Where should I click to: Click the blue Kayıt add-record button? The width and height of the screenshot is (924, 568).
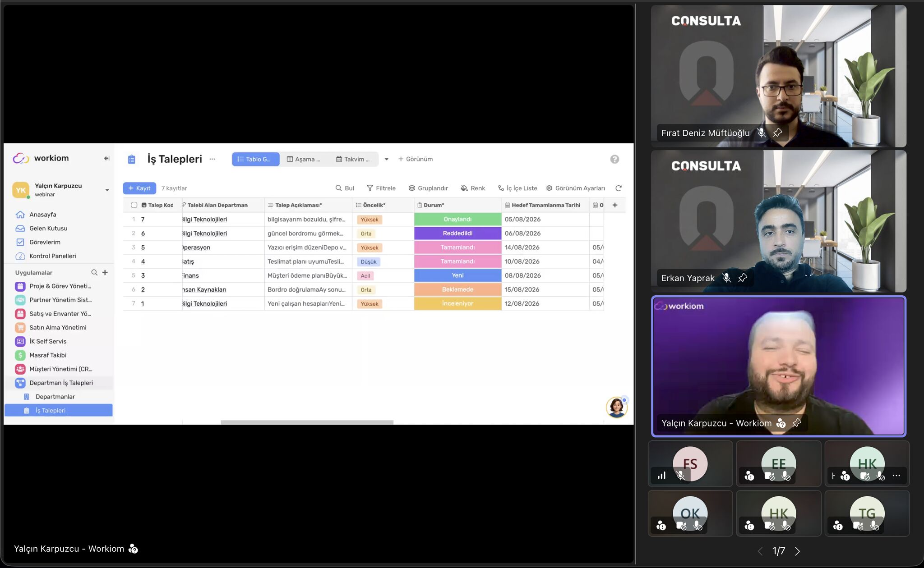(x=139, y=188)
